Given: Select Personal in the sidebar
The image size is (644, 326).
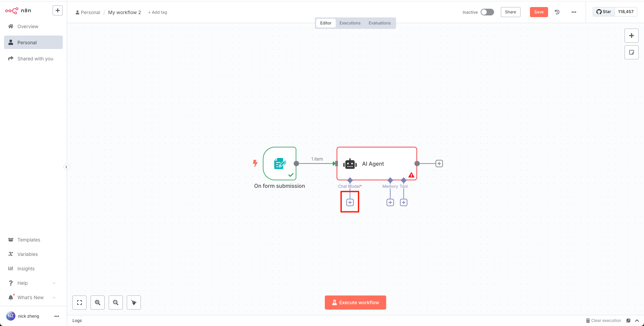Looking at the screenshot, I should click(x=33, y=43).
